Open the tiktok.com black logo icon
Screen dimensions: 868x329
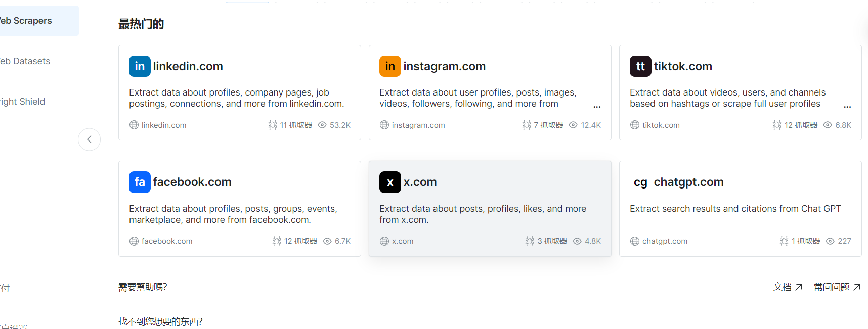click(640, 66)
